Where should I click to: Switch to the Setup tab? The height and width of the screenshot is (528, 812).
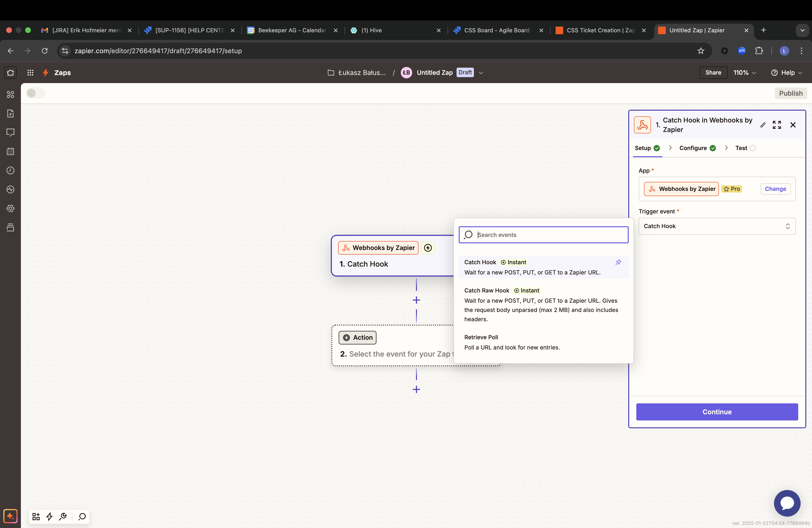pos(647,148)
